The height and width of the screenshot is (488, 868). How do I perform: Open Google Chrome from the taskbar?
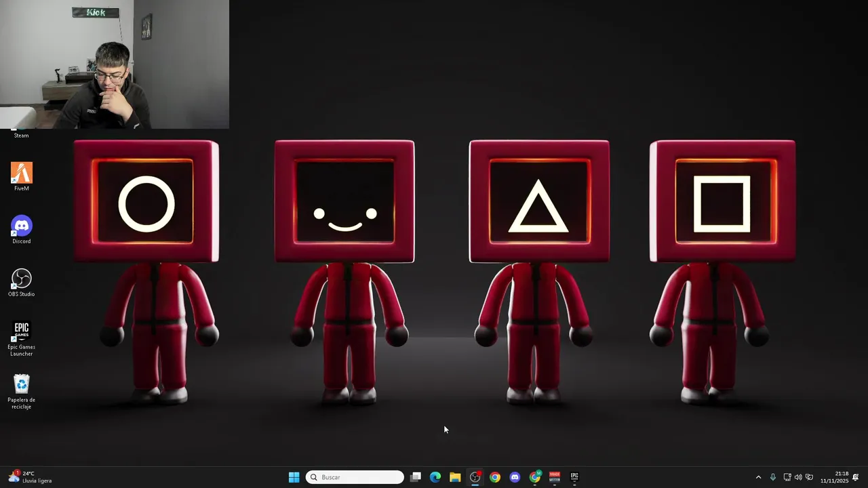coord(495,477)
